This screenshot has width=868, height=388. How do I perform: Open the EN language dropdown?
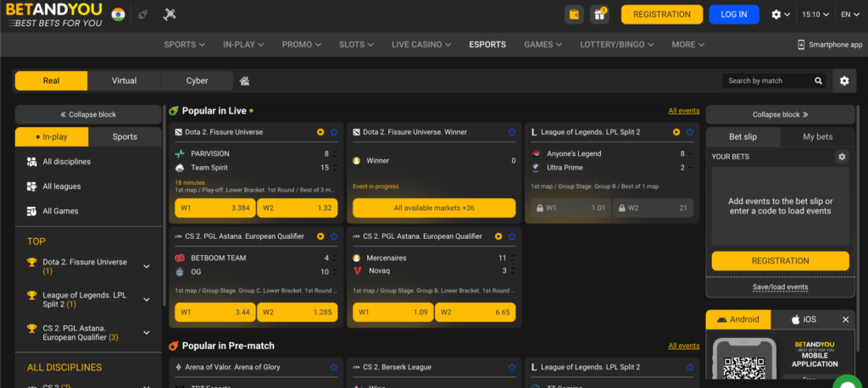pos(849,14)
